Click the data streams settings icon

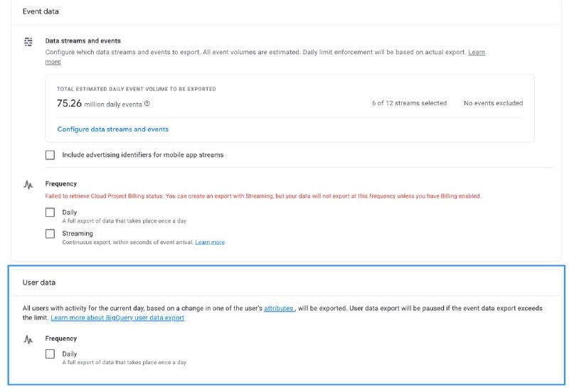pyautogui.click(x=28, y=42)
